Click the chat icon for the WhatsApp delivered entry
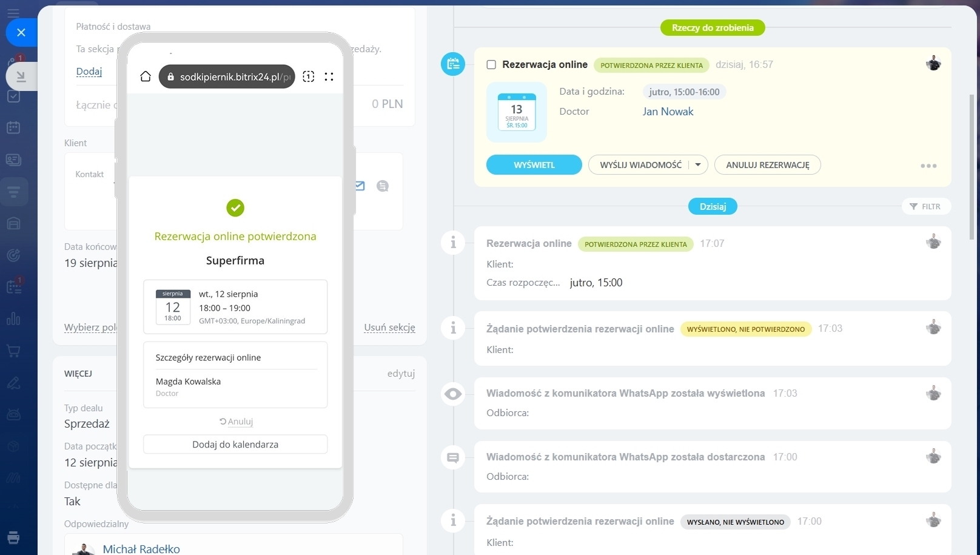This screenshot has height=555, width=980. point(453,457)
